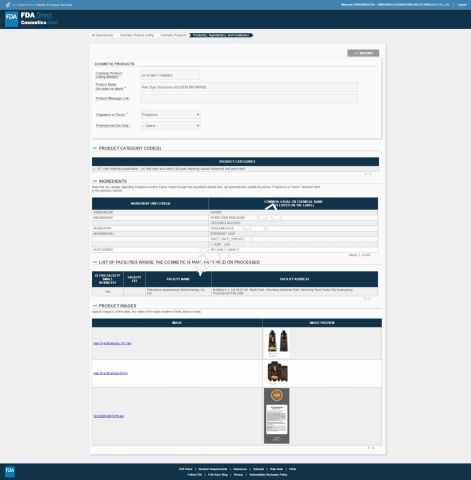Click the HHS eagle icon in top bar
Viewport: 471px width, 480px height.
[x=8, y=5]
